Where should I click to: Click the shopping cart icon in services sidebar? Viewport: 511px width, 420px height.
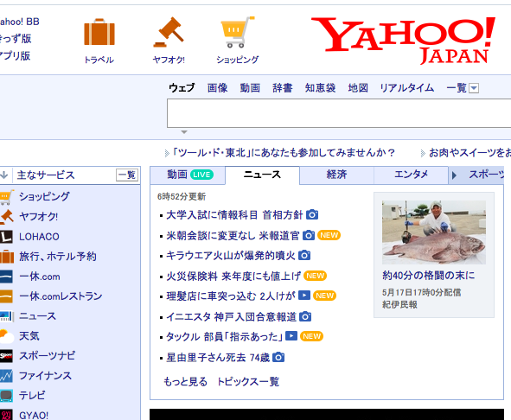coord(6,197)
